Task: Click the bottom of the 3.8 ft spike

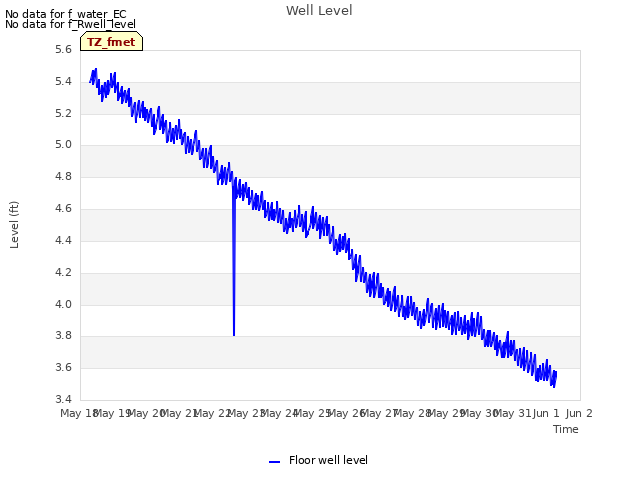Action: click(x=234, y=335)
